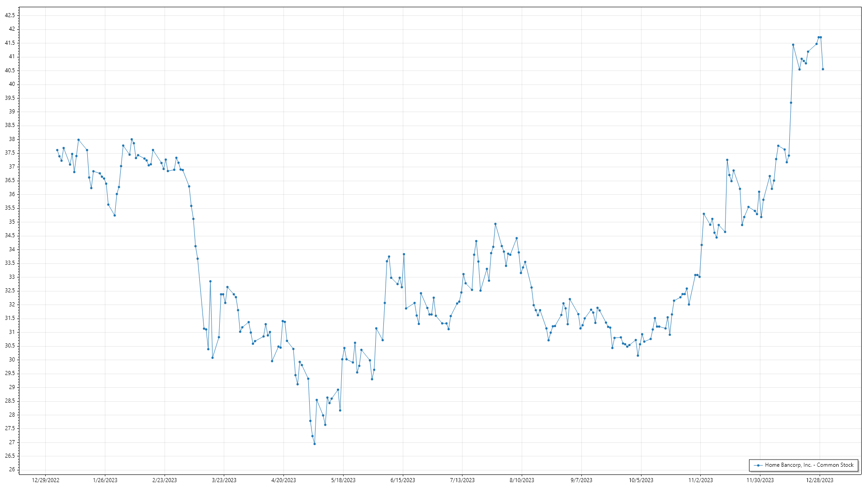Click the 10/5/2023 x-axis date label
This screenshot has height=488, width=868.
point(641,480)
